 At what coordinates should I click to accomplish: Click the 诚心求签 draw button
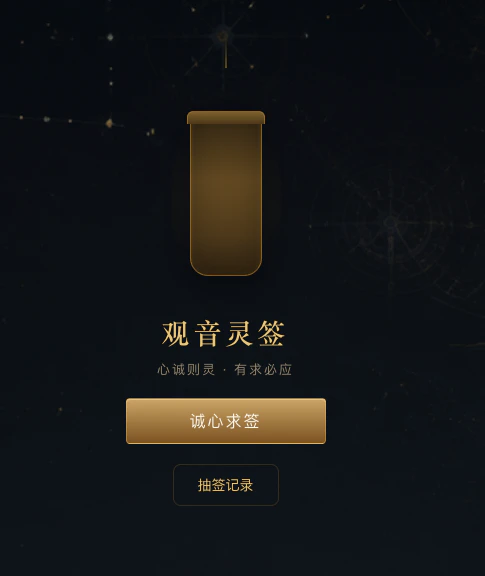226,421
